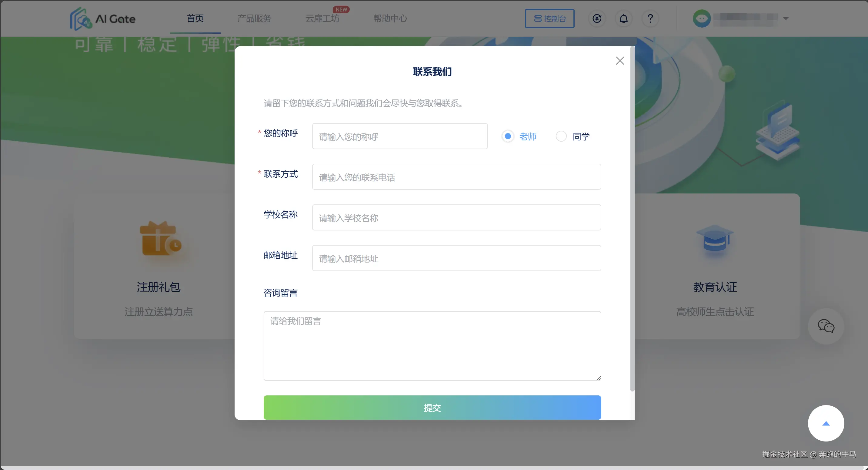Click the 控制台 button
This screenshot has height=470, width=868.
(x=549, y=18)
